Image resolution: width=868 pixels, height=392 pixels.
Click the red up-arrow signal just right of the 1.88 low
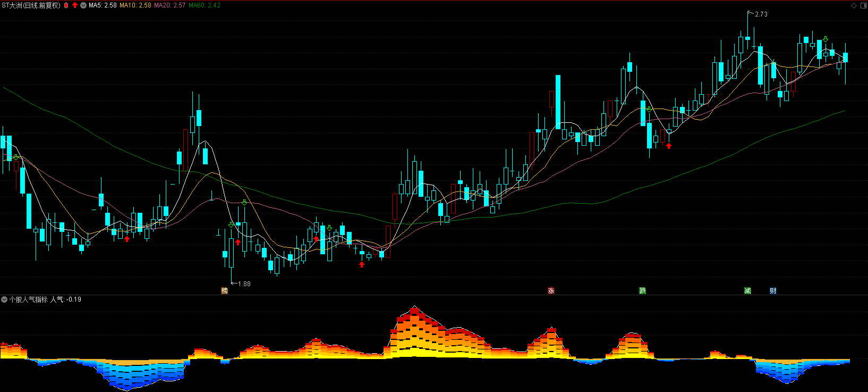point(238,242)
